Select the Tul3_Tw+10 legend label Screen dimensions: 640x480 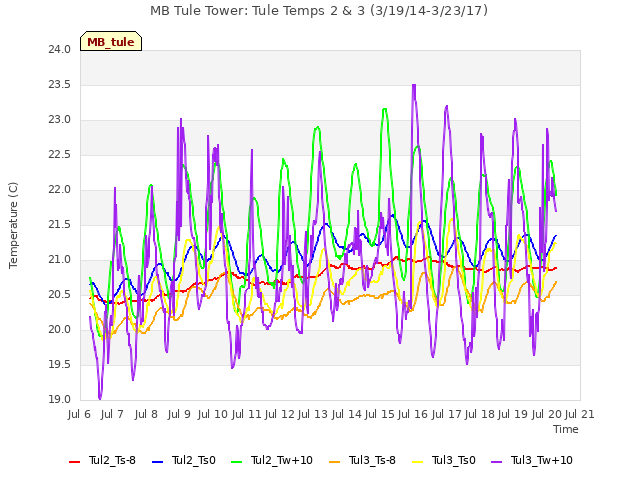click(x=542, y=460)
